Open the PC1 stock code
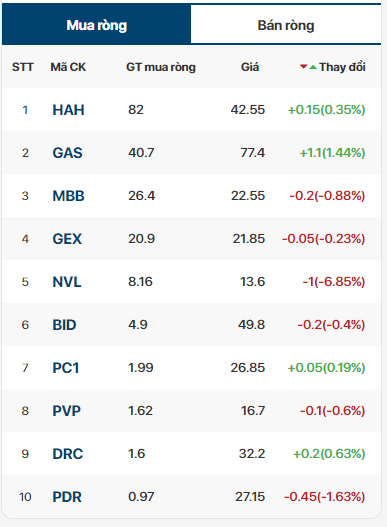This screenshot has height=527, width=387. [66, 368]
